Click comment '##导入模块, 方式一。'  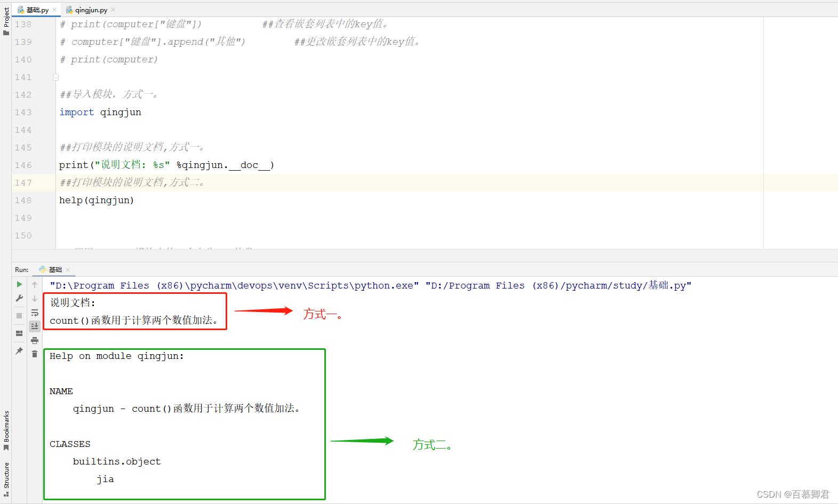tap(109, 94)
